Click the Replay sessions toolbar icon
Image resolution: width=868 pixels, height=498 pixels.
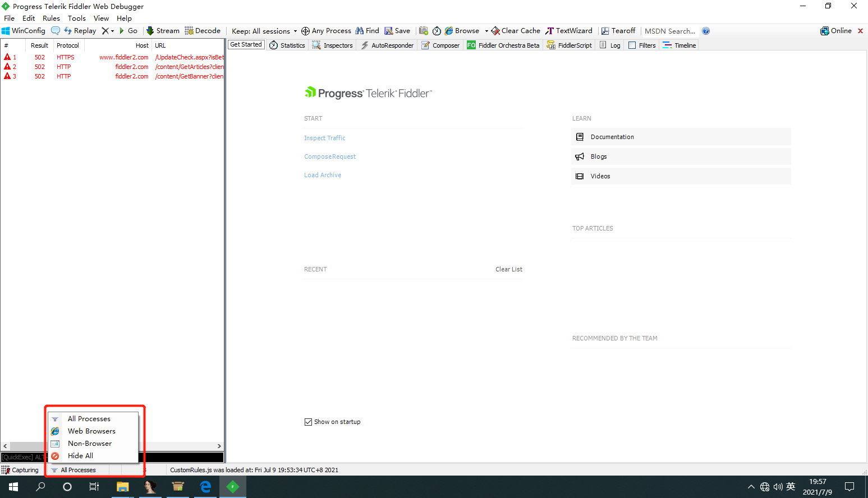[68, 31]
